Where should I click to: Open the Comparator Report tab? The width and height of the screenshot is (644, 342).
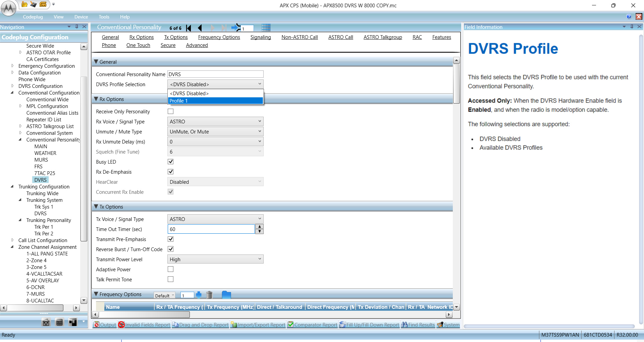click(313, 325)
